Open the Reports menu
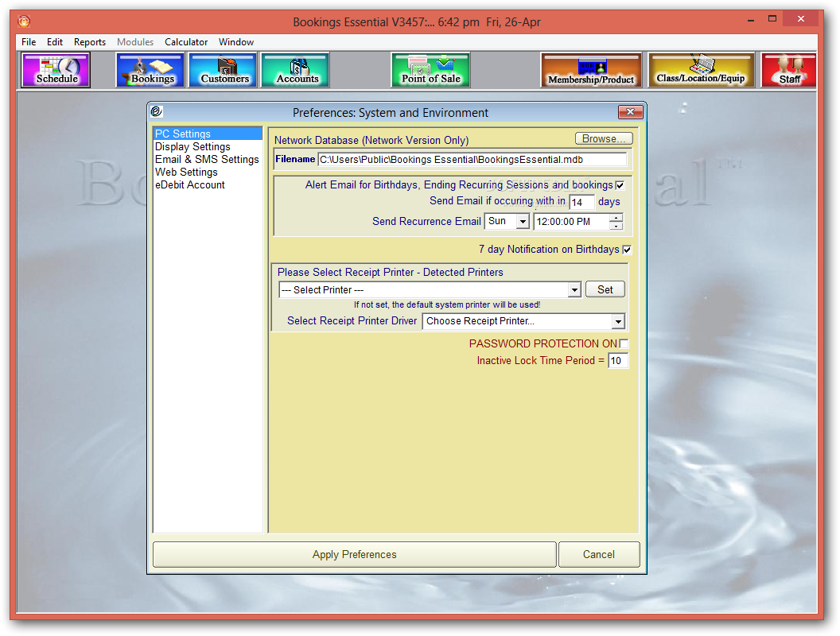The height and width of the screenshot is (636, 840). pos(90,42)
